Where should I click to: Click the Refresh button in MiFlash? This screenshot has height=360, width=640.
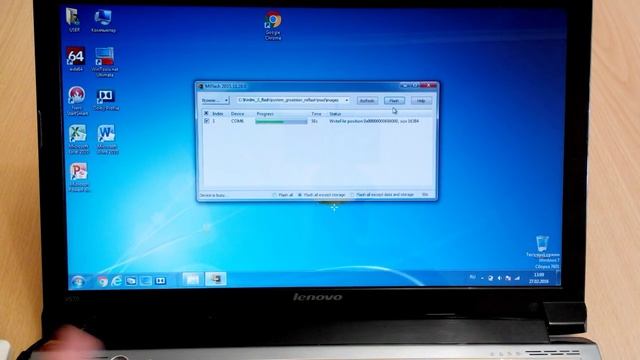(367, 100)
